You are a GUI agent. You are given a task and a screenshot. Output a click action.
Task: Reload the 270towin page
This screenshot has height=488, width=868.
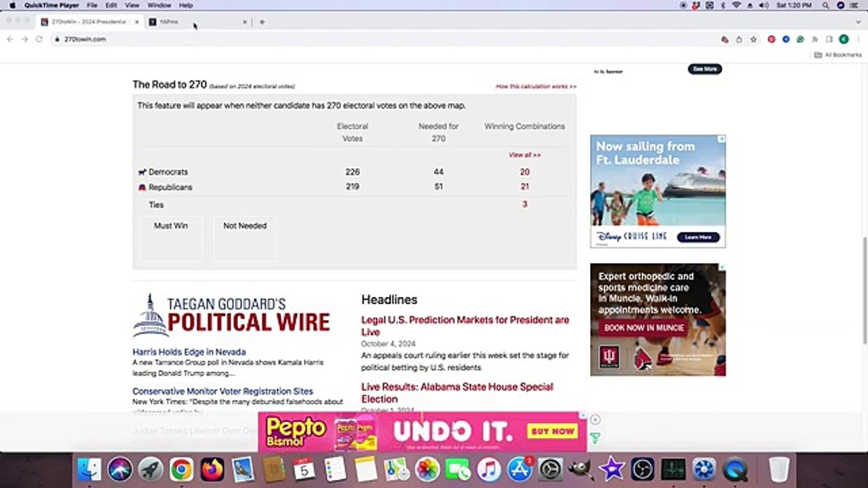(39, 39)
